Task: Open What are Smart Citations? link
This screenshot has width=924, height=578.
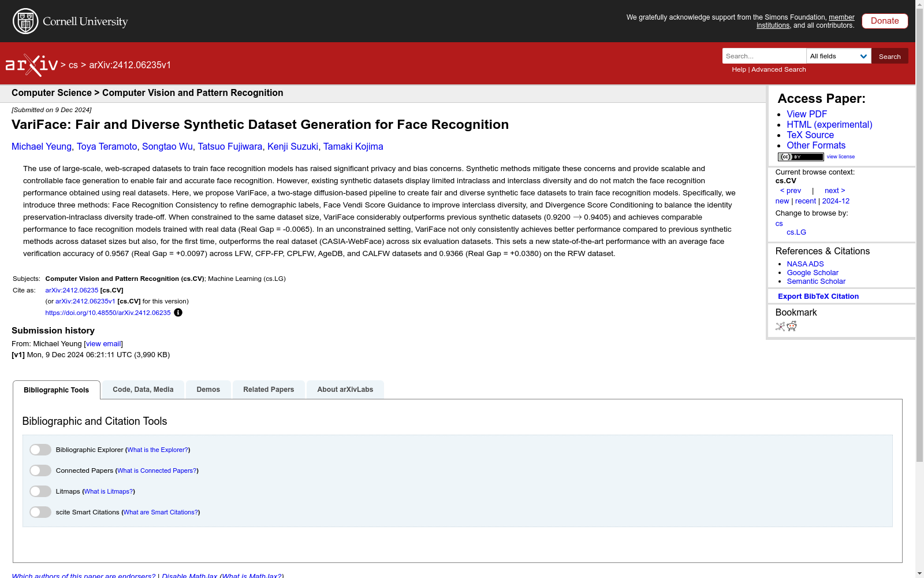Action: [161, 513]
